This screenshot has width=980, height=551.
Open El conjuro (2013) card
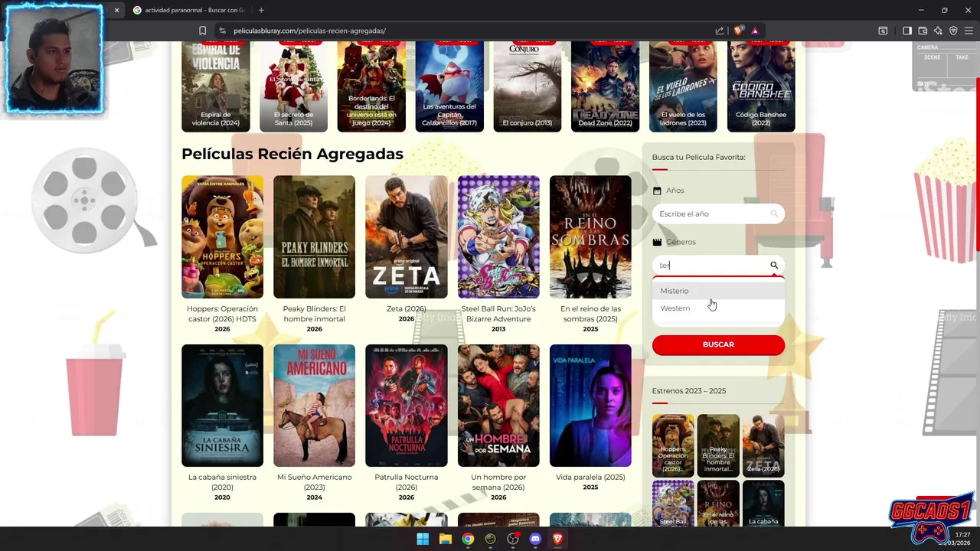(x=528, y=86)
